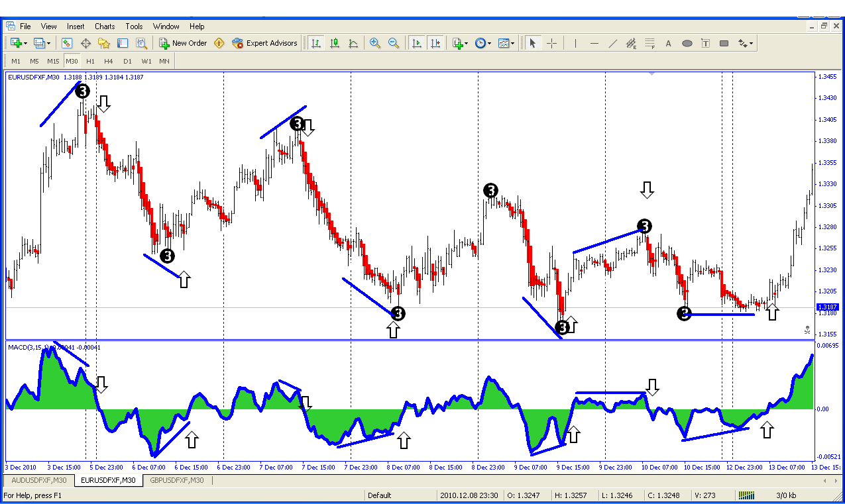The width and height of the screenshot is (845, 504).
Task: Select the Crosshair tool
Action: tap(551, 43)
